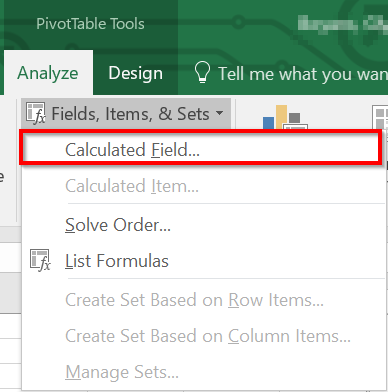The image size is (388, 392).
Task: Switch to the Design ribbon tab
Action: [x=135, y=73]
